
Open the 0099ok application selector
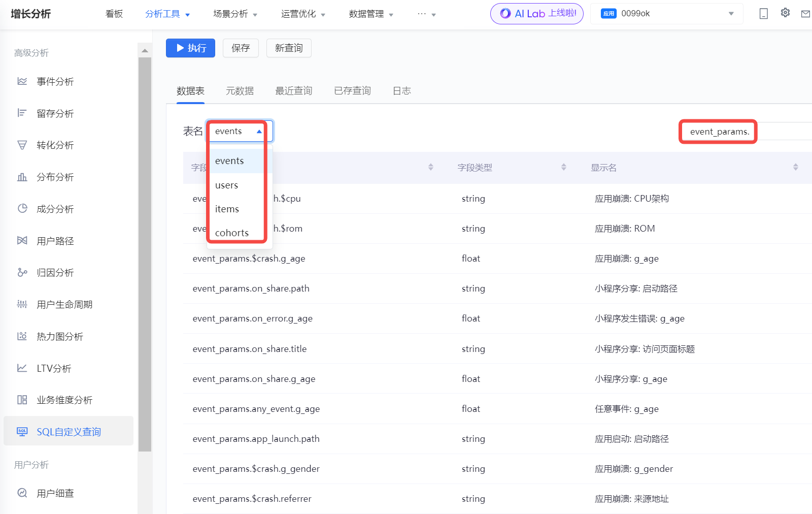coord(667,14)
